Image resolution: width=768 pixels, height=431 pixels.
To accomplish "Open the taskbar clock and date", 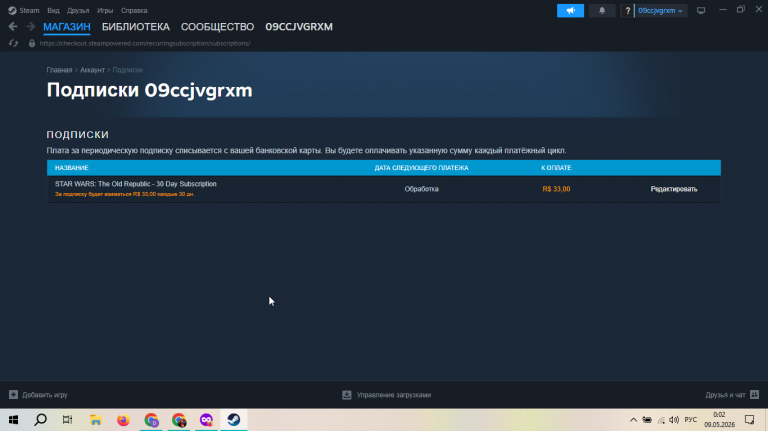I will [720, 420].
